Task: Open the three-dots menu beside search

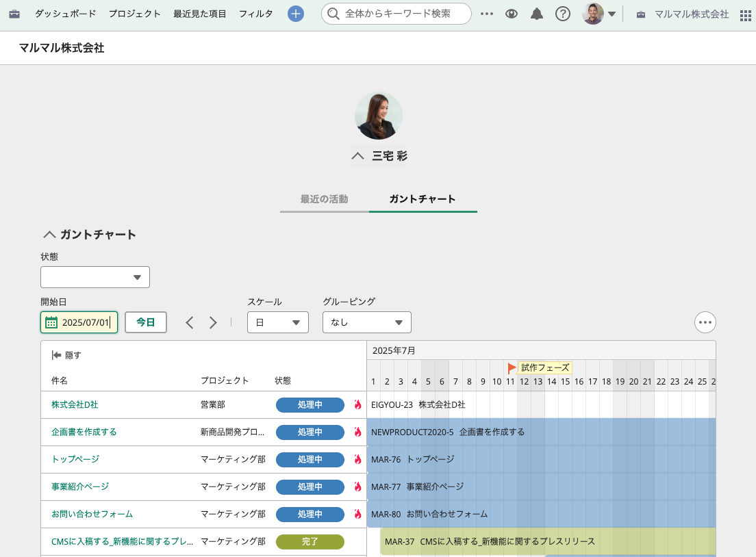Action: (487, 14)
